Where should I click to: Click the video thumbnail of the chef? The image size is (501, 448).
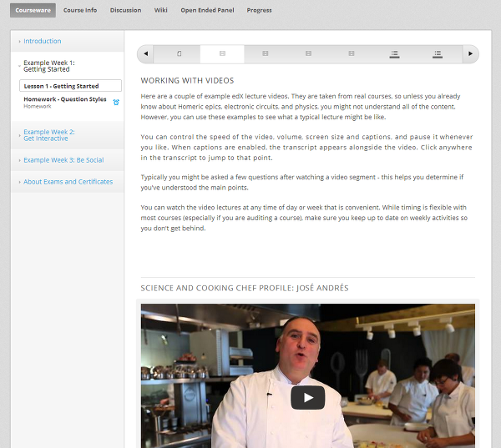pyautogui.click(x=307, y=375)
